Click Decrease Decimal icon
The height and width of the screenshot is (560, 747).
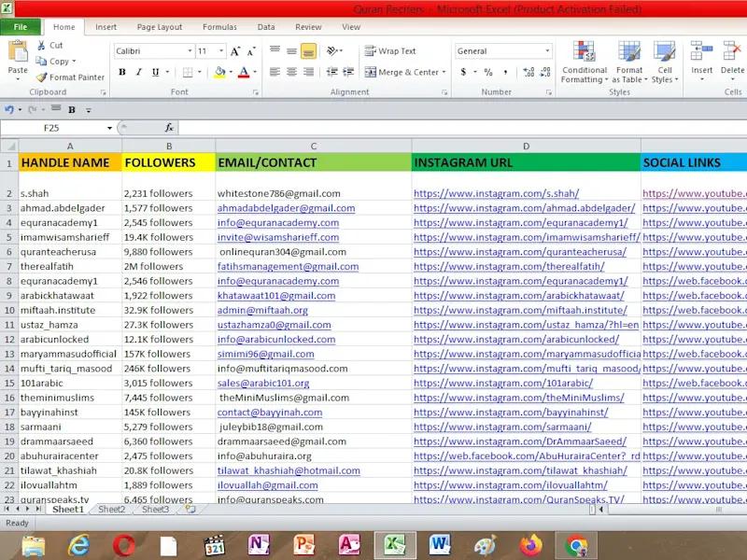pyautogui.click(x=545, y=72)
